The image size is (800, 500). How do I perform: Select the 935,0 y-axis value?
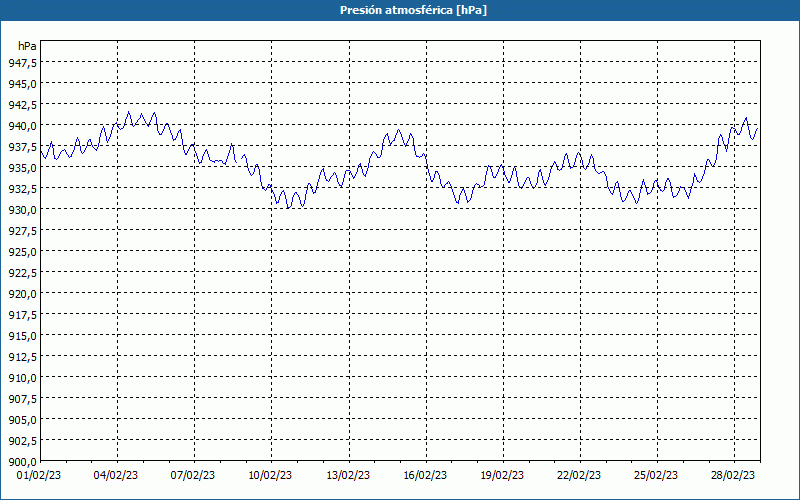22,167
